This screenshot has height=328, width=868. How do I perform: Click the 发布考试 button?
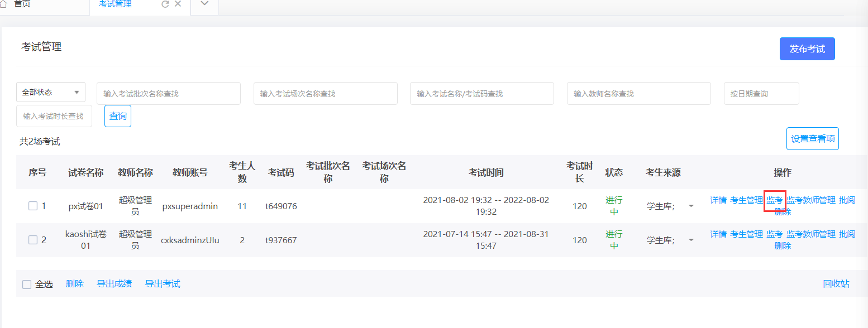tap(807, 49)
